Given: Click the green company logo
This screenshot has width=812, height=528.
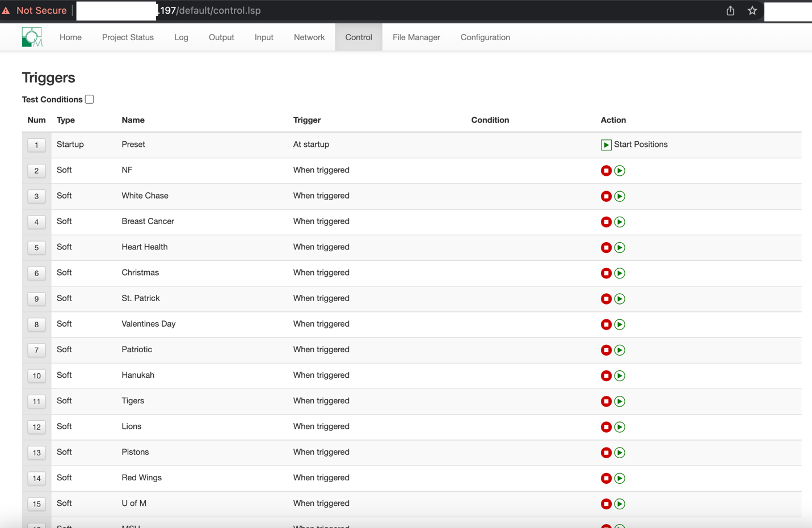Looking at the screenshot, I should click(32, 37).
